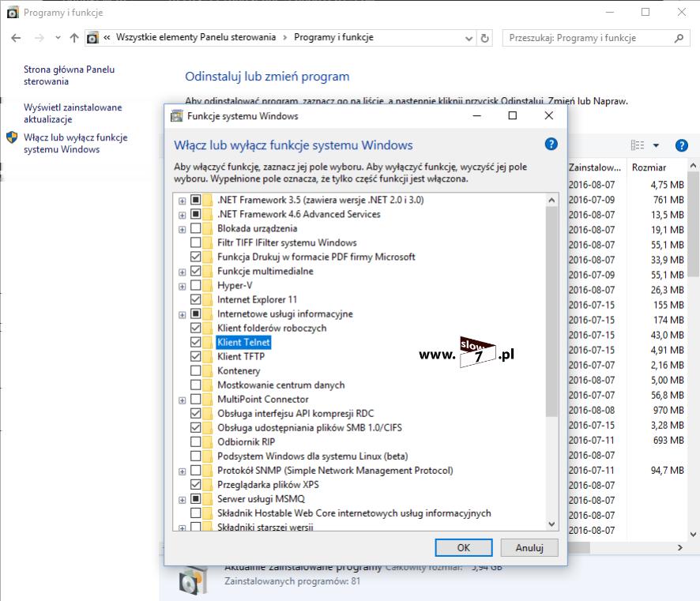The width and height of the screenshot is (700, 601).
Task: Click folder icon of Klient folderów roboczych
Action: (x=208, y=328)
